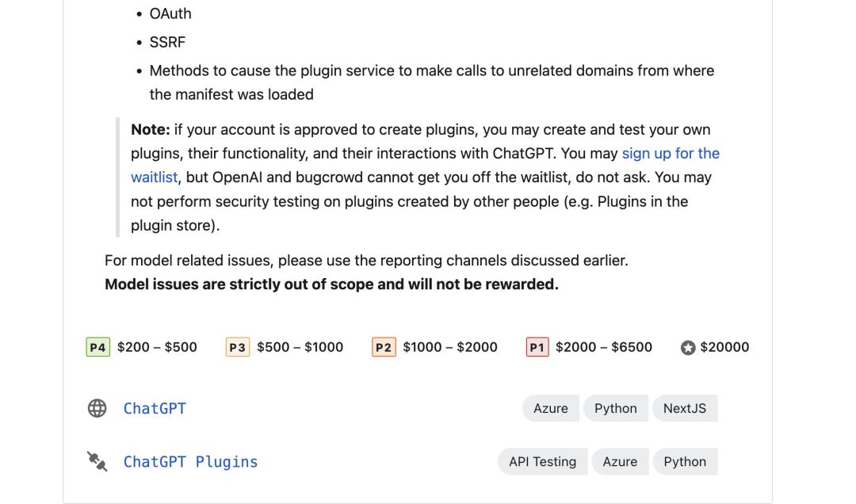Click the Azure tag in the ChatGPT row
856x504 pixels.
pos(550,408)
